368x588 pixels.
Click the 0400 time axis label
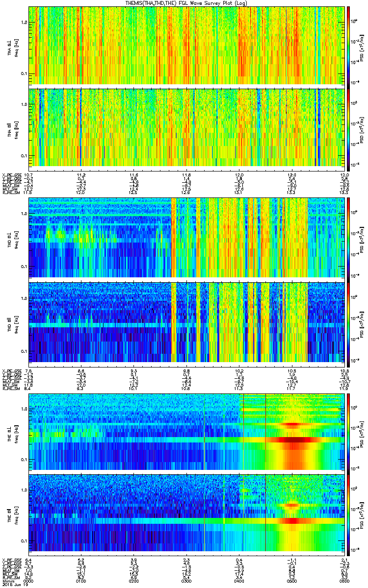click(x=238, y=580)
